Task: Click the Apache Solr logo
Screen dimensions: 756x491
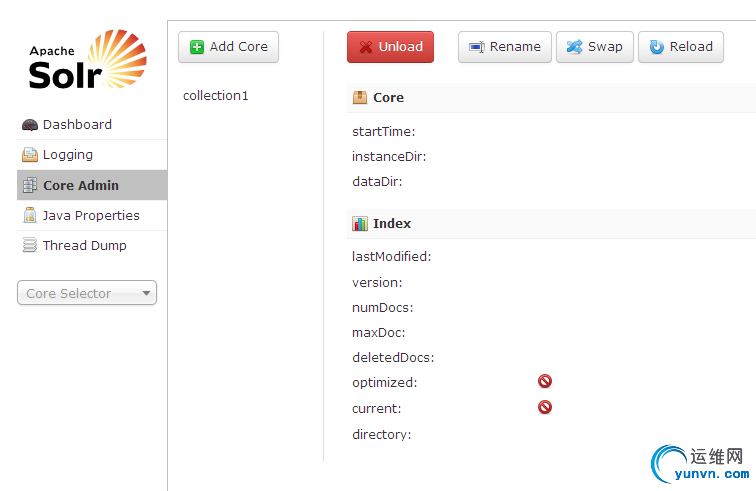Action: point(88,60)
